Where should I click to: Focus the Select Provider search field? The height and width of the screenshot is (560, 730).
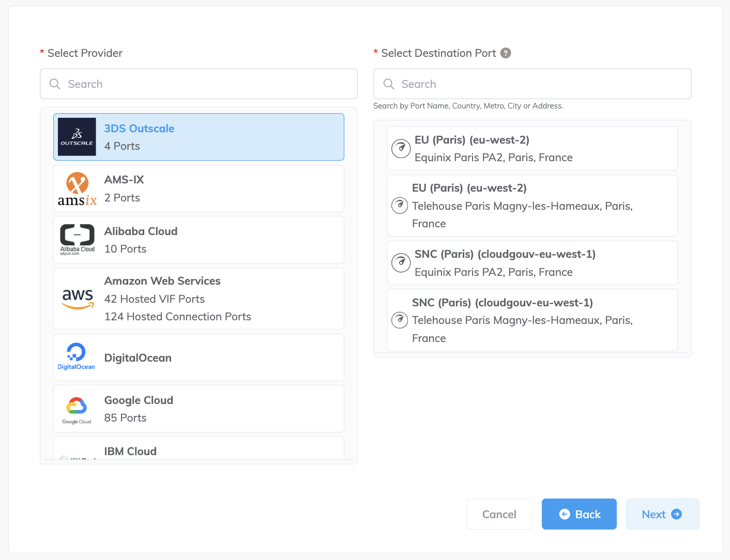coord(207,84)
